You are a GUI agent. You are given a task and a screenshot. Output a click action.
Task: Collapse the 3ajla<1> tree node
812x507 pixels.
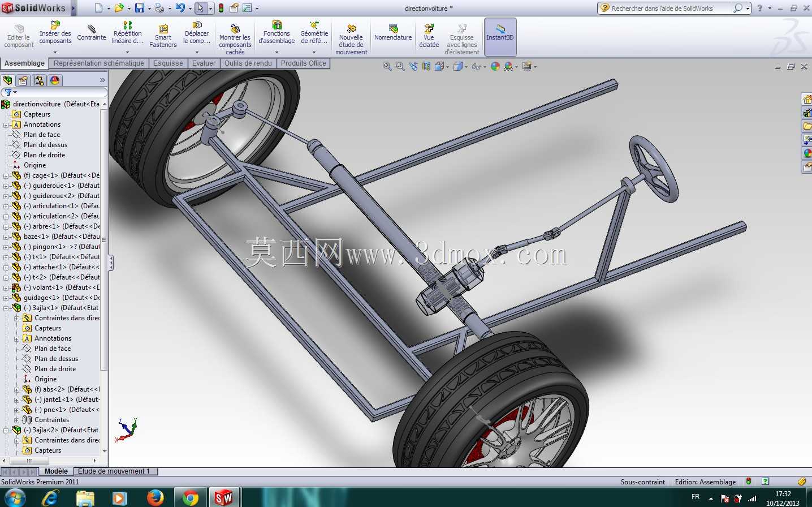click(x=6, y=308)
